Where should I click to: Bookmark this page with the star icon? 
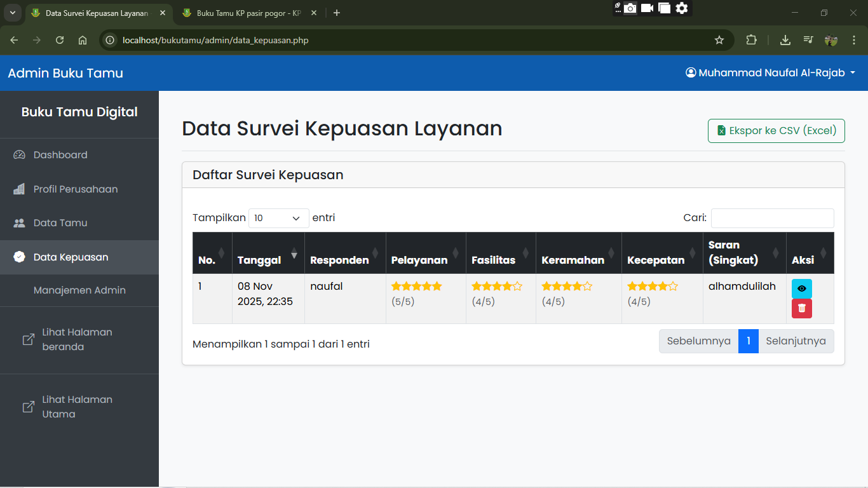pyautogui.click(x=719, y=40)
